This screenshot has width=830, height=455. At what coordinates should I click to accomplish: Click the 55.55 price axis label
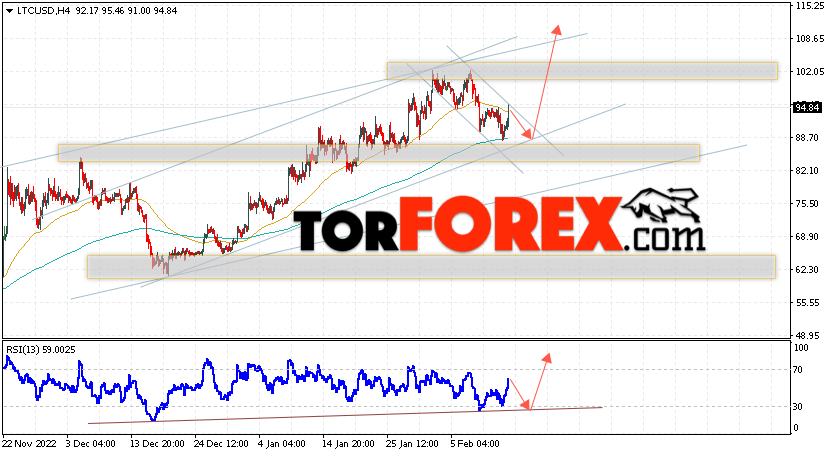pos(807,303)
